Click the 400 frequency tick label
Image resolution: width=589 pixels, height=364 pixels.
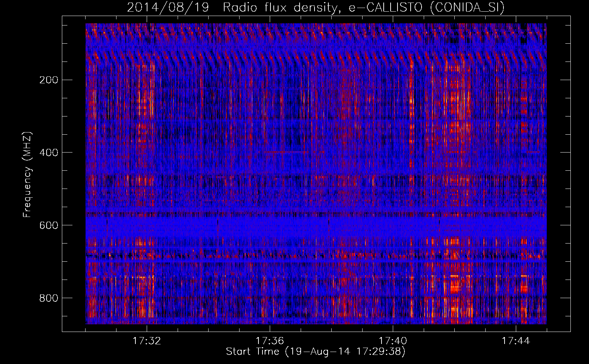click(x=49, y=153)
